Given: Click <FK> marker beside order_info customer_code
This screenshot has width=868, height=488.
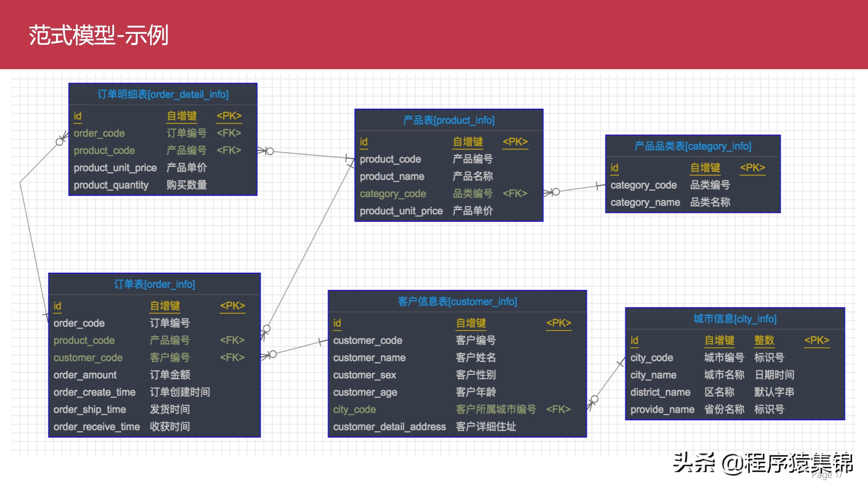Looking at the screenshot, I should [x=232, y=357].
